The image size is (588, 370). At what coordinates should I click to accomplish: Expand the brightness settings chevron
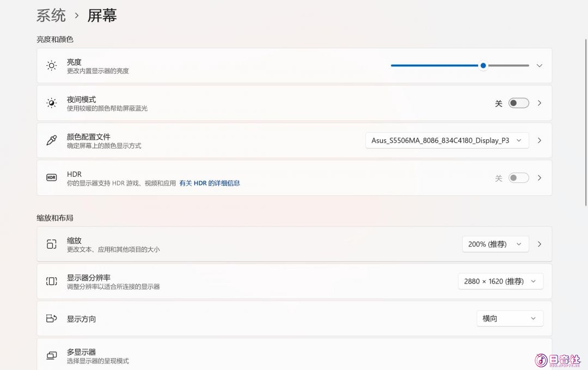(540, 66)
